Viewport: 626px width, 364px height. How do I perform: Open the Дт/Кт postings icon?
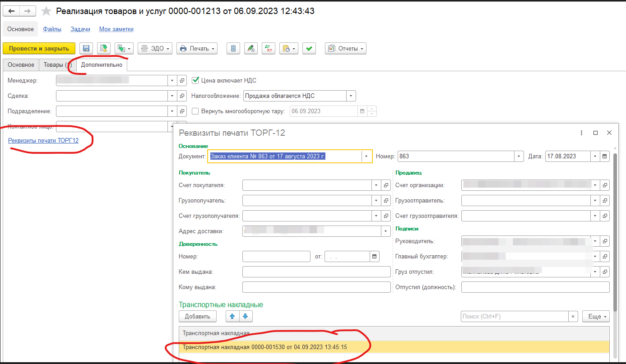268,49
